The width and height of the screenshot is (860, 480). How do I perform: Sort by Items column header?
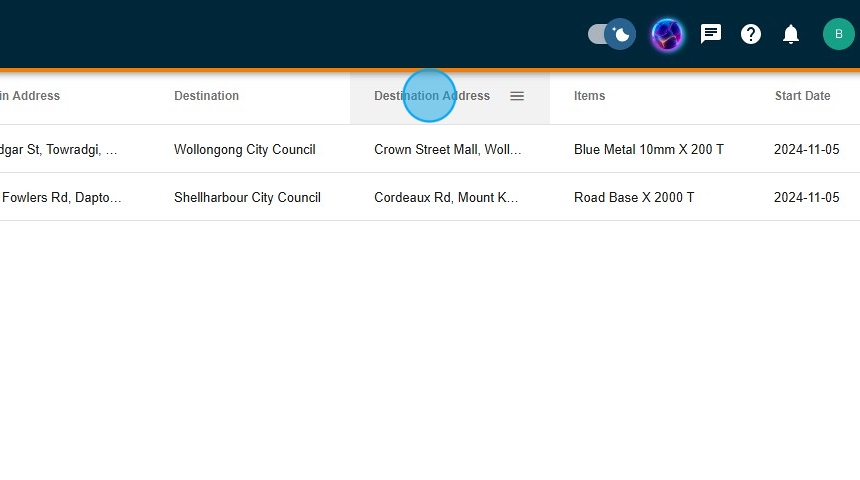[x=589, y=96]
